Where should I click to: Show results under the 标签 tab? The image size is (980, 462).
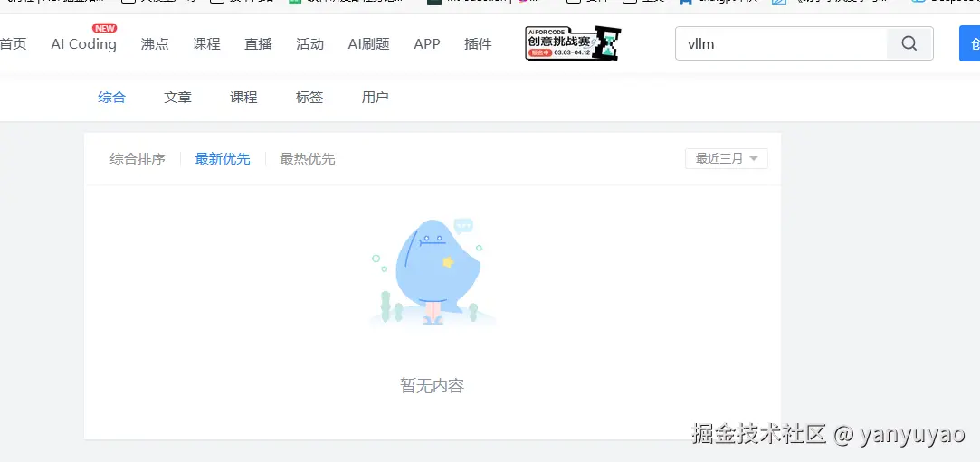[309, 97]
